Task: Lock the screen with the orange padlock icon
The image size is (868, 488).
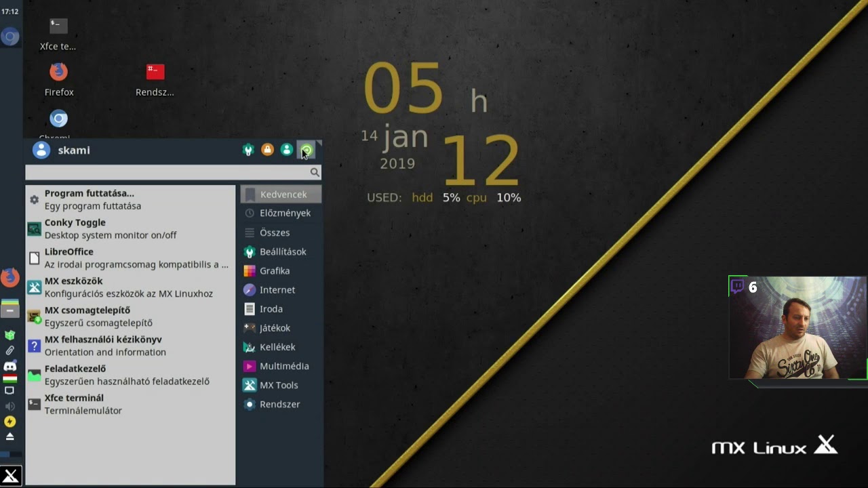Action: (x=267, y=150)
